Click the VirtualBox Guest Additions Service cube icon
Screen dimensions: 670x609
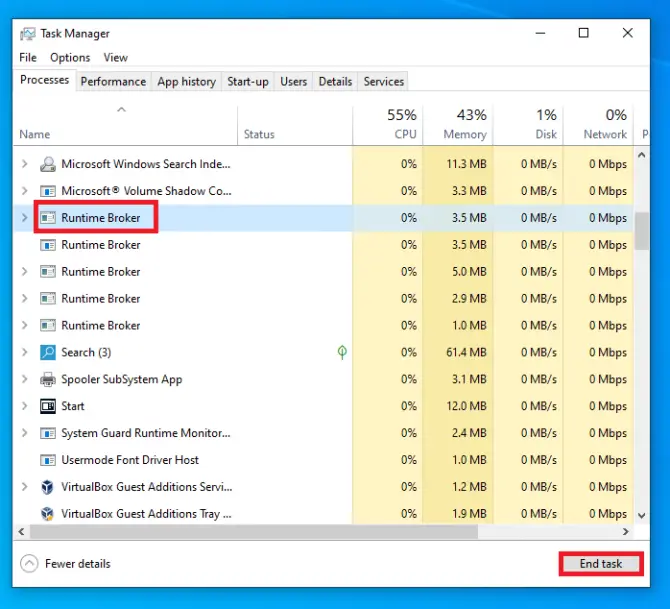pyautogui.click(x=47, y=487)
